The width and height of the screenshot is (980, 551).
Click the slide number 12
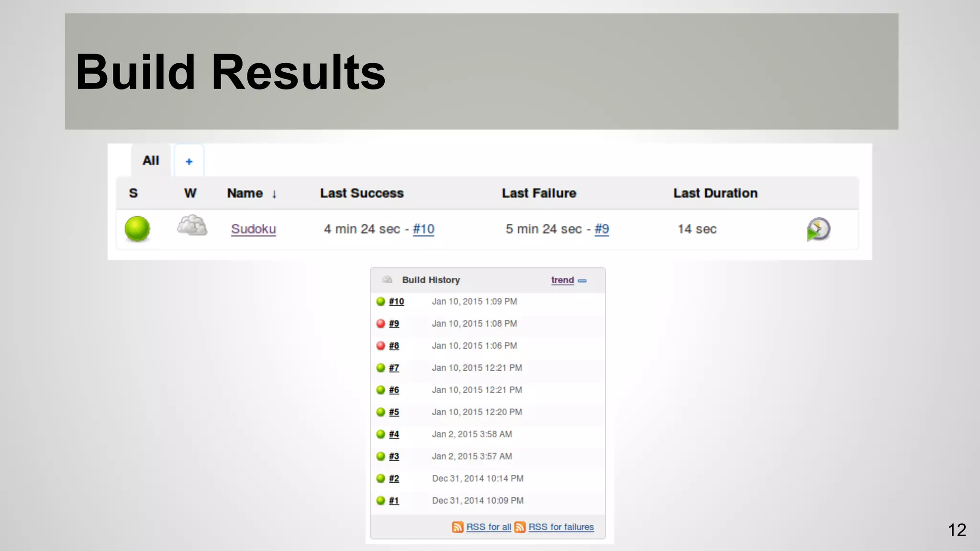pos(957,530)
